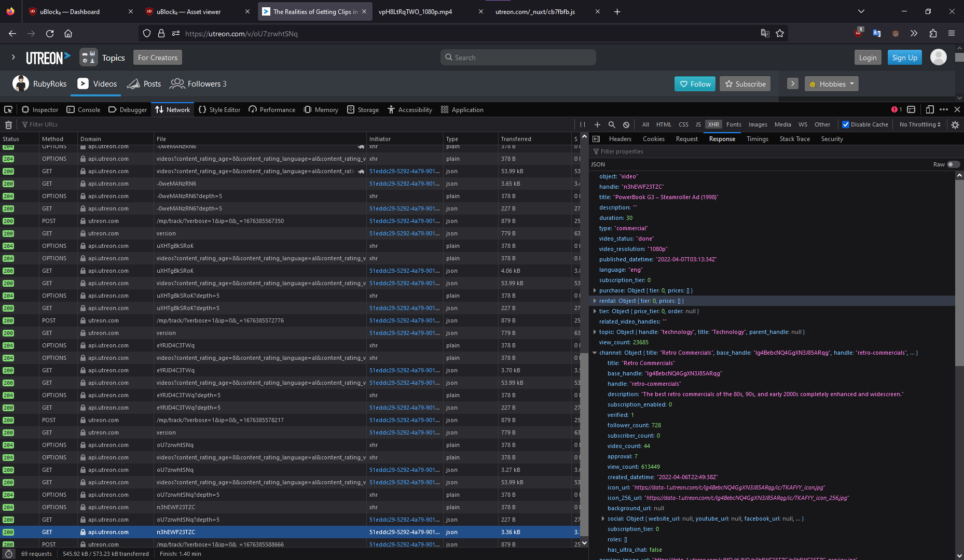Open the No Throttling dropdown
Image resolution: width=964 pixels, height=560 pixels.
click(x=919, y=124)
